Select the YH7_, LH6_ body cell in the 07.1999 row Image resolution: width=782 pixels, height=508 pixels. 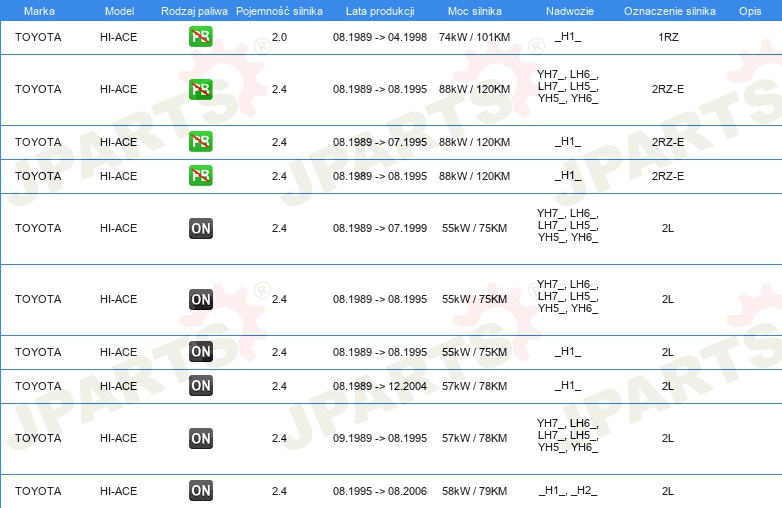[x=568, y=225]
